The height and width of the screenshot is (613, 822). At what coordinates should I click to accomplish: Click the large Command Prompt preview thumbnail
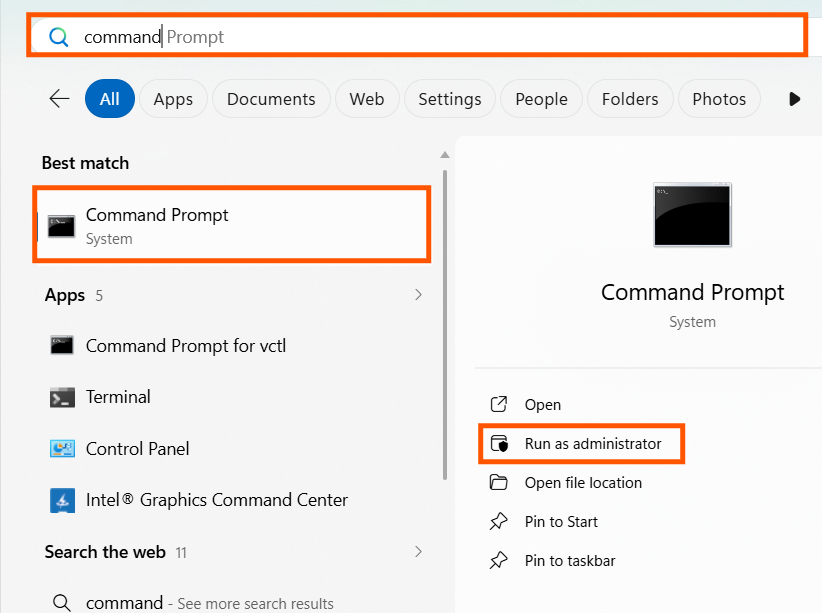click(692, 215)
